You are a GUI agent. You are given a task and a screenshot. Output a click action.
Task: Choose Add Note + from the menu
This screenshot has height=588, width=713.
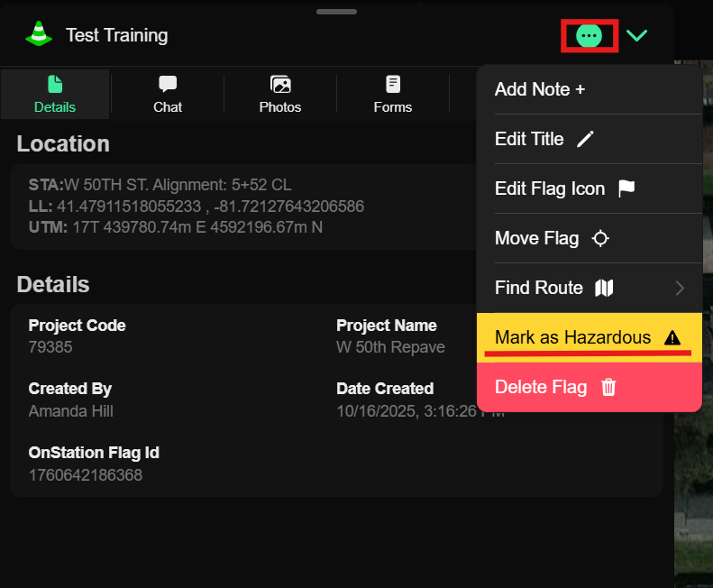tap(540, 89)
